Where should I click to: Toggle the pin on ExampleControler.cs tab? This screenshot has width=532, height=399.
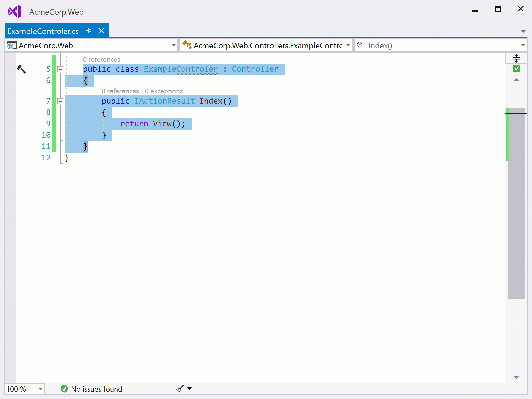tap(89, 31)
